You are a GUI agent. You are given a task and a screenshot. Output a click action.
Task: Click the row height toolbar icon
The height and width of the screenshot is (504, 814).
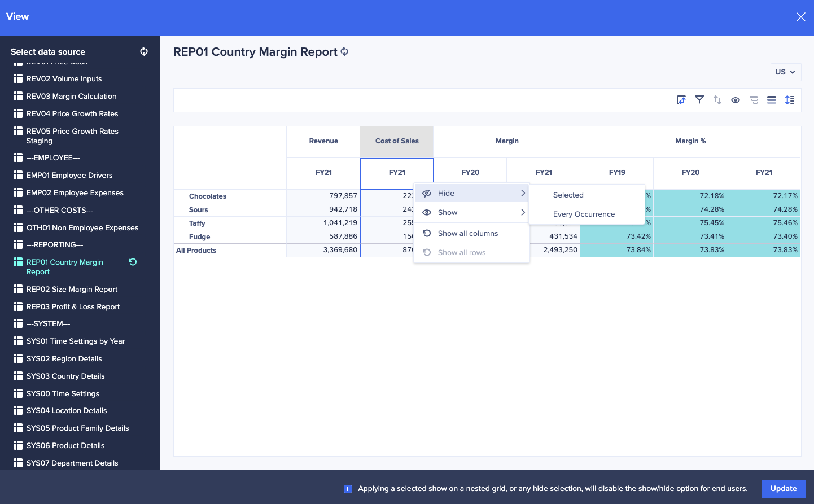click(790, 100)
